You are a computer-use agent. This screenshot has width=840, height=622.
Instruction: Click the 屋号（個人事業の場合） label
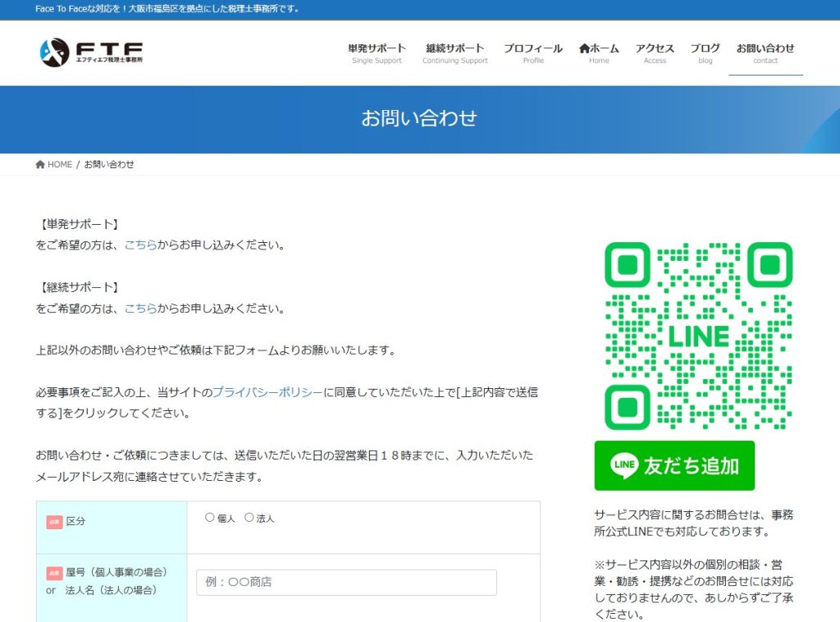[116, 572]
